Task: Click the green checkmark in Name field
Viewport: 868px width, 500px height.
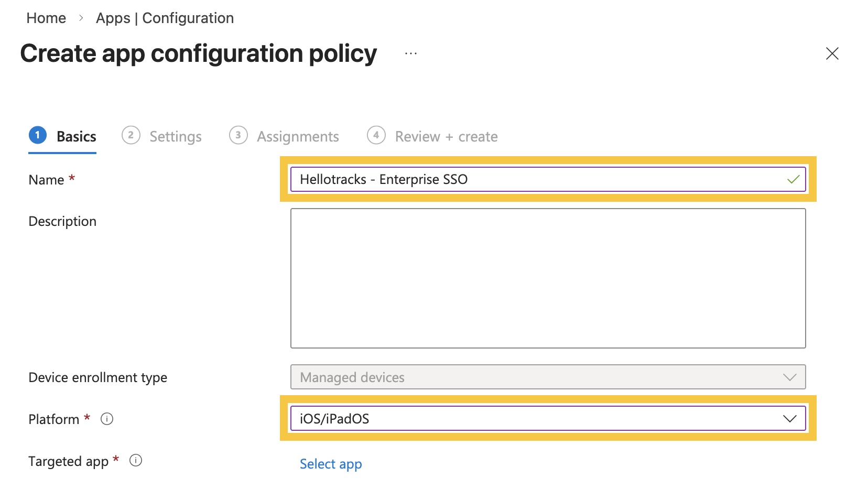Action: [x=793, y=180]
